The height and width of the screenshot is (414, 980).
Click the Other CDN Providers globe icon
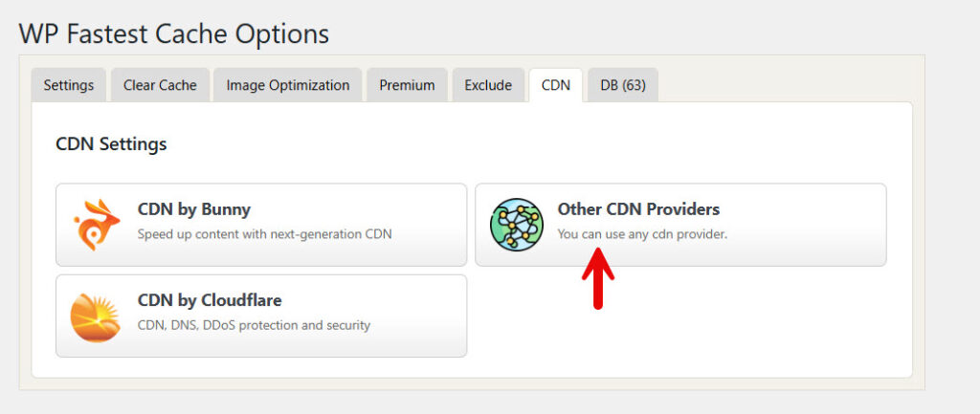tap(516, 225)
